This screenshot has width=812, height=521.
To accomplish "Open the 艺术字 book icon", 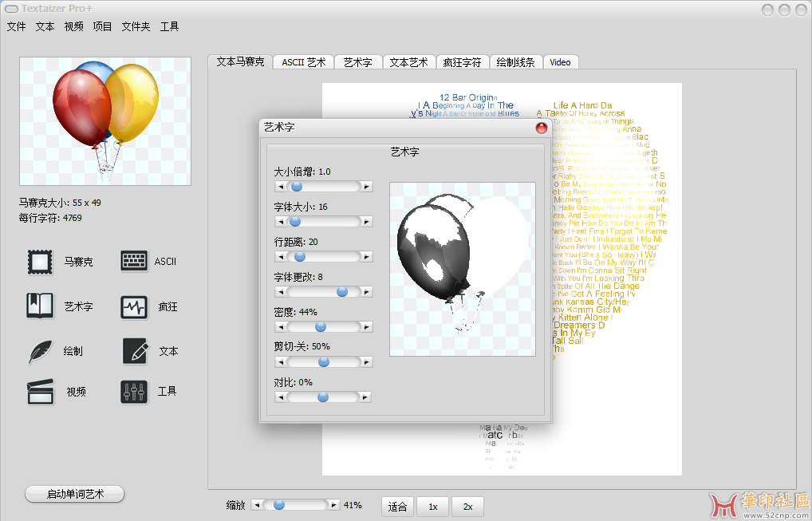I will click(40, 306).
